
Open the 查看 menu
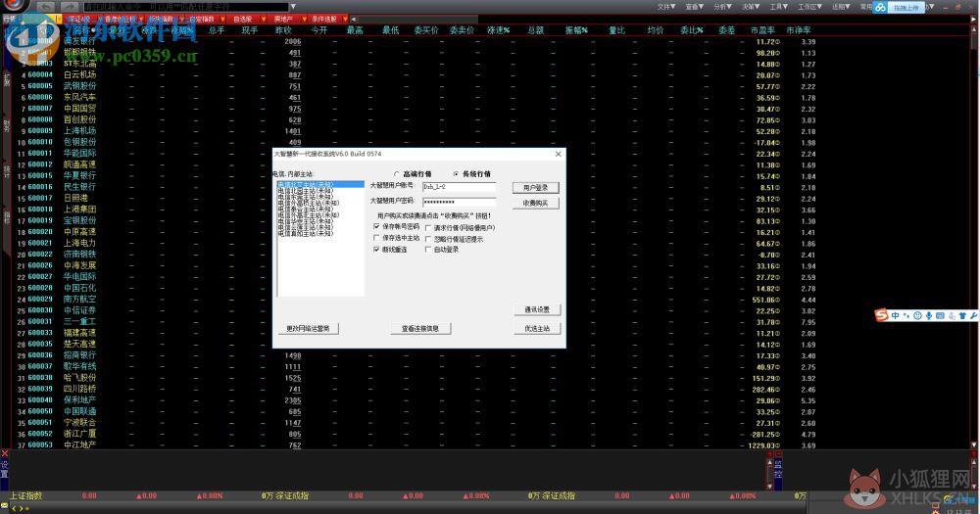click(x=695, y=7)
